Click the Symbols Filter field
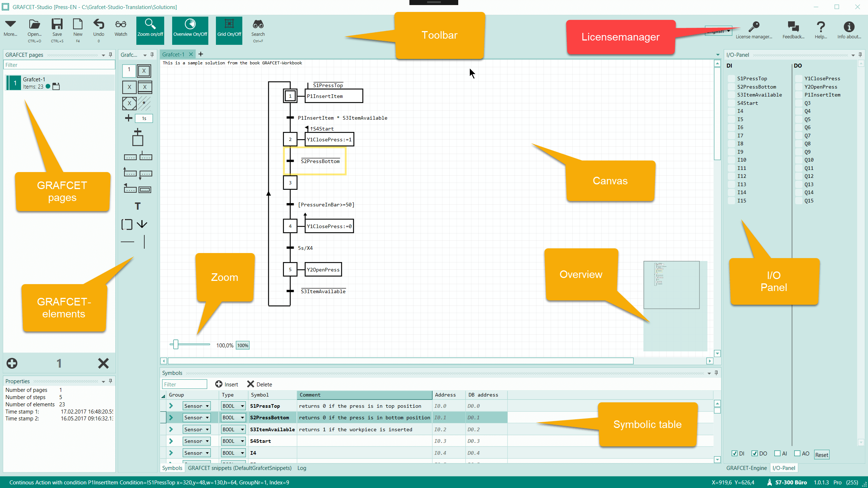The height and width of the screenshot is (488, 868). coord(184,384)
